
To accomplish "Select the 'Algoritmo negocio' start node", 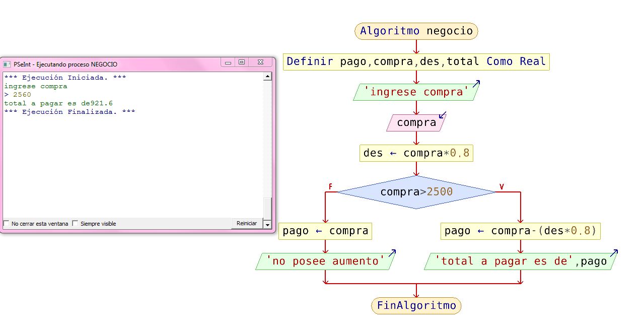I will (x=416, y=31).
